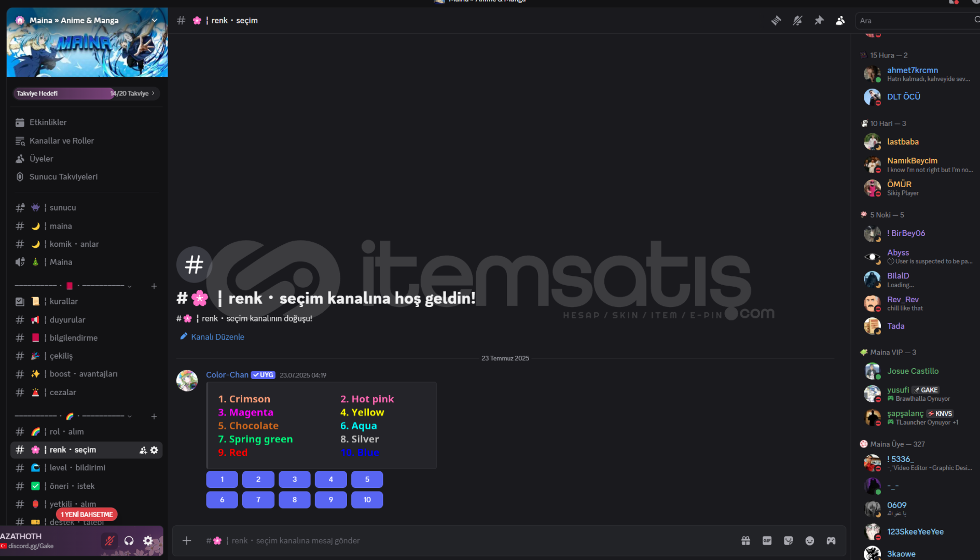
Task: Open sticker picker
Action: click(788, 541)
